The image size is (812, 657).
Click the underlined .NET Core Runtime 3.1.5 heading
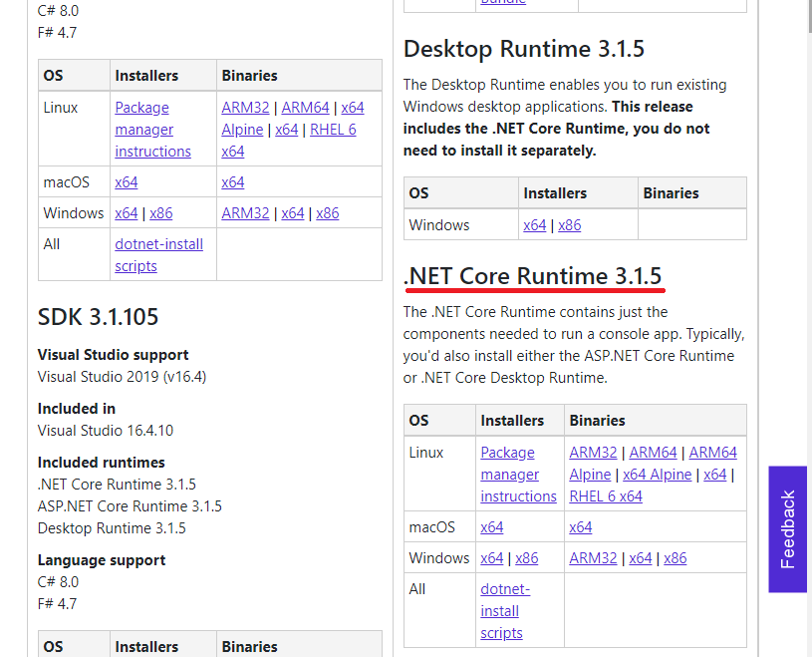click(532, 275)
